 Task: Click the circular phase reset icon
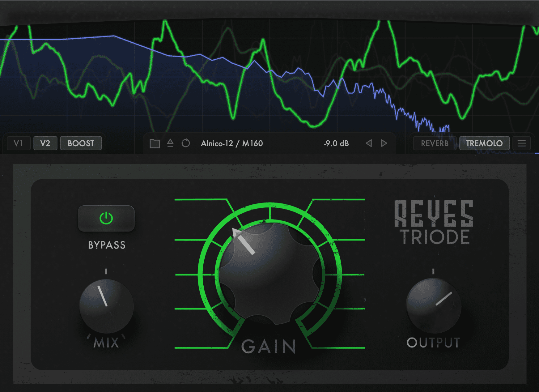186,143
